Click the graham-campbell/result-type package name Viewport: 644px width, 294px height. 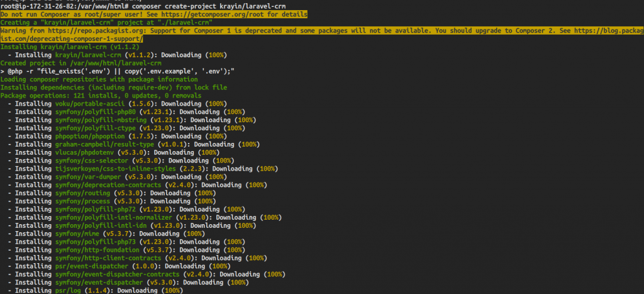tap(105, 144)
